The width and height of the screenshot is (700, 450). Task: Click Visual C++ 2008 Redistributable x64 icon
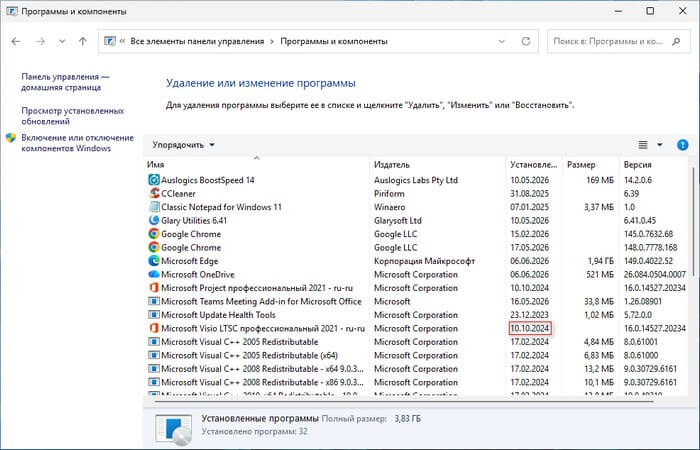coord(154,369)
